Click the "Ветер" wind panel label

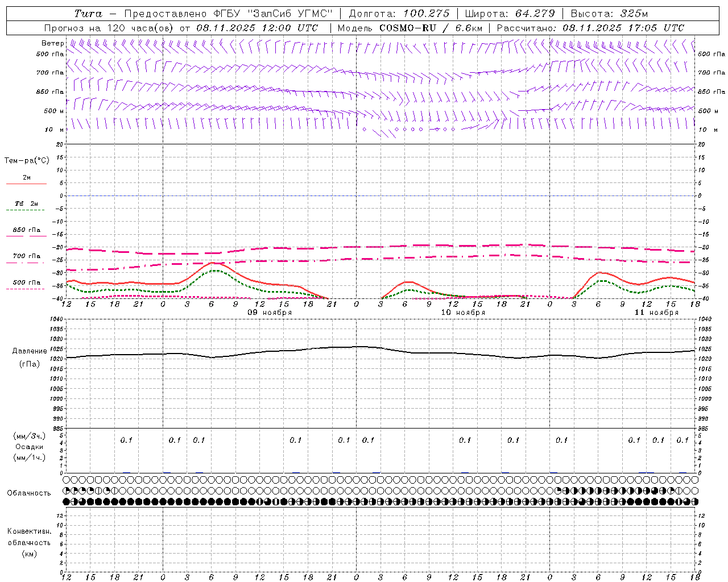52,43
